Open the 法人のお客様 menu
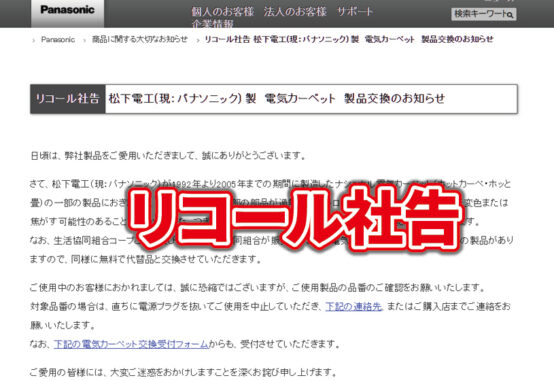554x380 pixels. [x=295, y=12]
